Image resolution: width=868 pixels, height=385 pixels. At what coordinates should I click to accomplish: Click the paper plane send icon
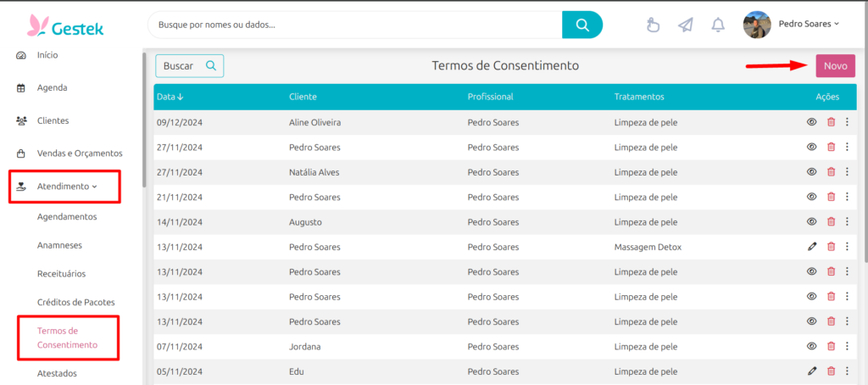[685, 25]
